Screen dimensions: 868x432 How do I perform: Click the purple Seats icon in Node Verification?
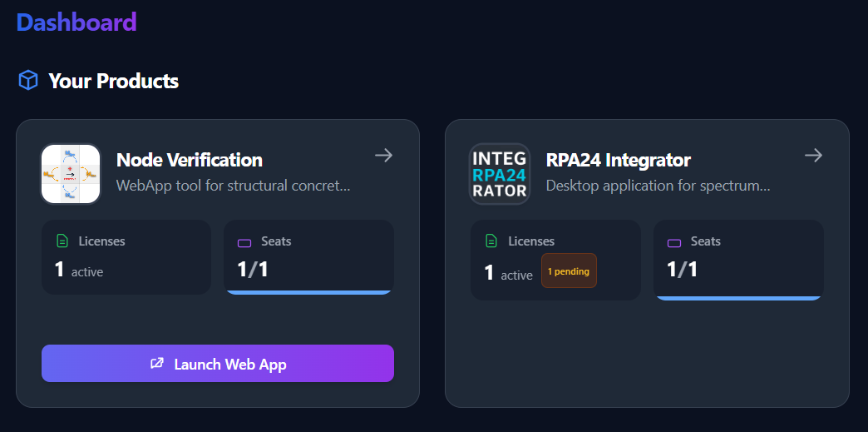pos(244,242)
